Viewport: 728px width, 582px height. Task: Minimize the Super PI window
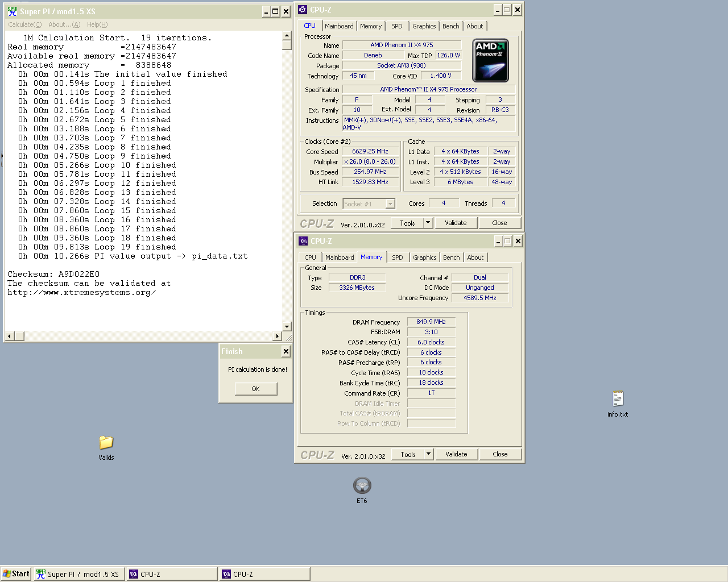[x=266, y=11]
